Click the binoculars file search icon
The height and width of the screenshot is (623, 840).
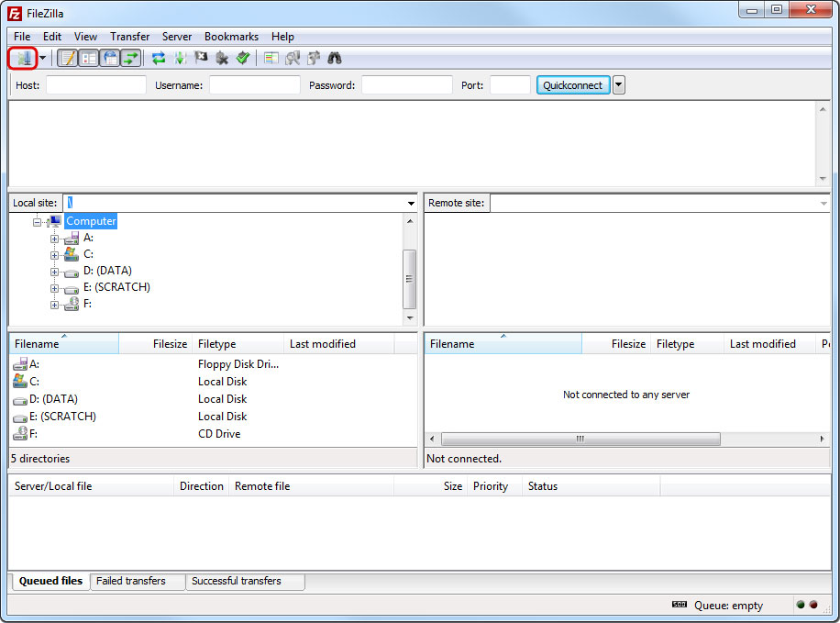[335, 58]
